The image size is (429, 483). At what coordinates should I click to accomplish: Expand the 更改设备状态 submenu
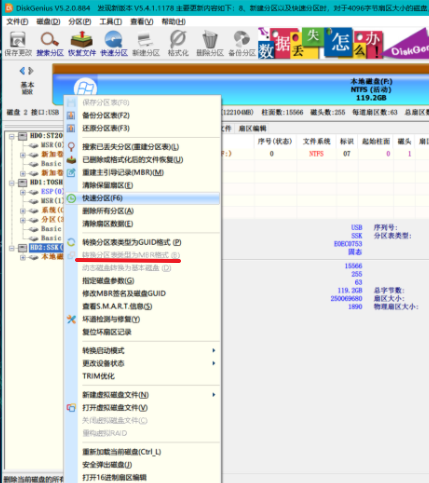[x=143, y=363]
